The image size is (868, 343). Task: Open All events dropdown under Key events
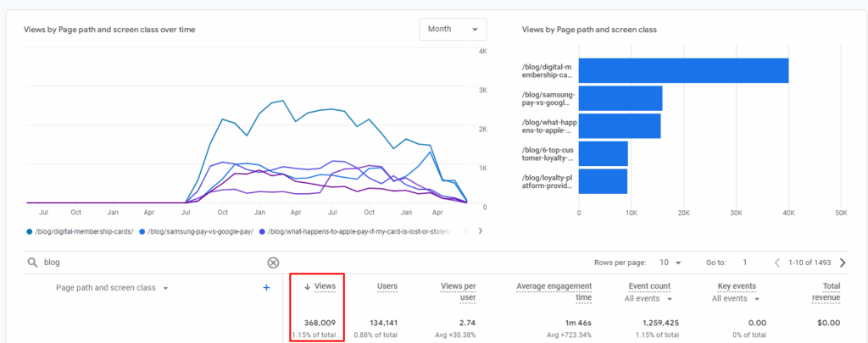click(736, 299)
